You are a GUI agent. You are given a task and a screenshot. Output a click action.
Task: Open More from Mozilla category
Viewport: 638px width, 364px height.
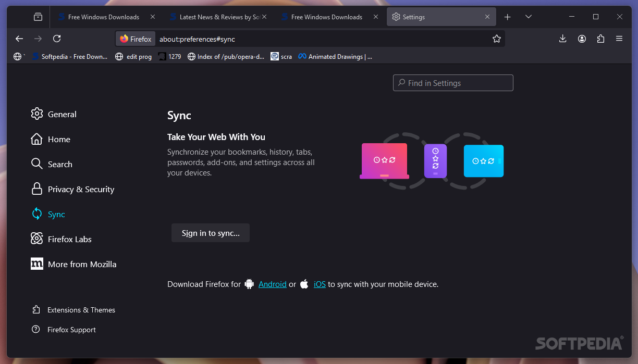pyautogui.click(x=73, y=264)
